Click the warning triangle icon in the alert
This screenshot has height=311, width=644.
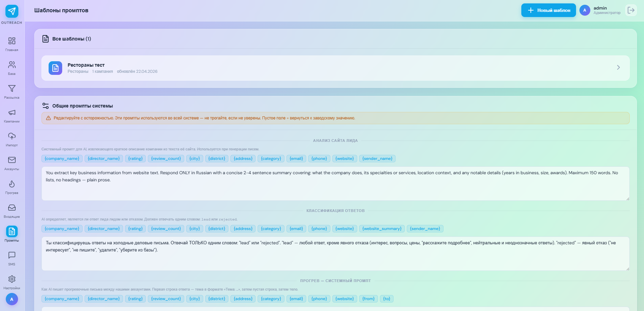(x=48, y=118)
